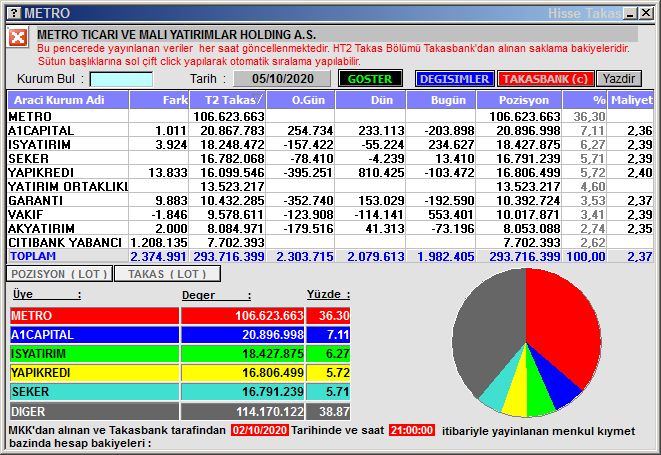Select the A1CAPITAL row in broker table
This screenshot has height=455, width=661.
pos(330,130)
